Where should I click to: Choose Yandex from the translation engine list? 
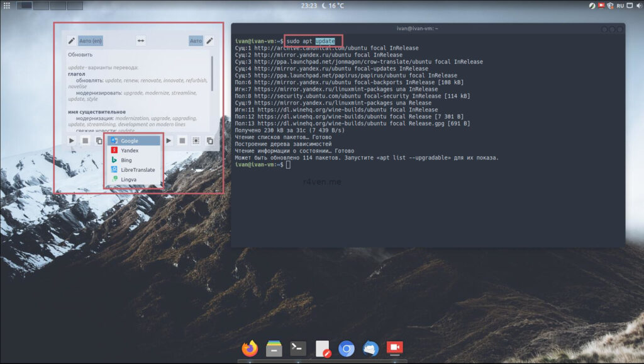[x=130, y=151]
